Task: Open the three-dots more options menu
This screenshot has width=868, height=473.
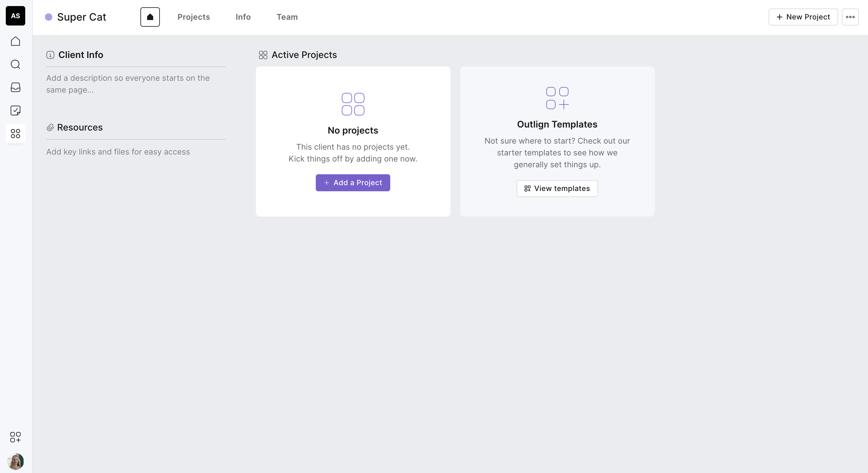Action: (850, 17)
